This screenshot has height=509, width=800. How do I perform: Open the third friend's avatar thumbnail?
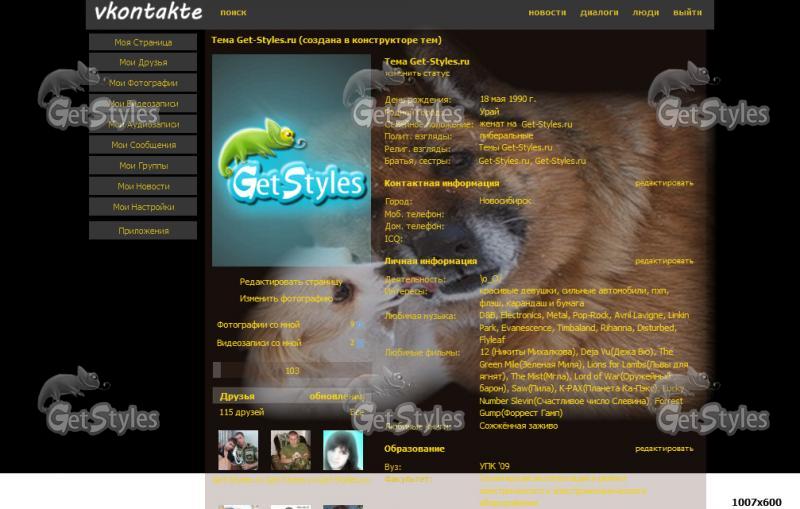click(343, 450)
